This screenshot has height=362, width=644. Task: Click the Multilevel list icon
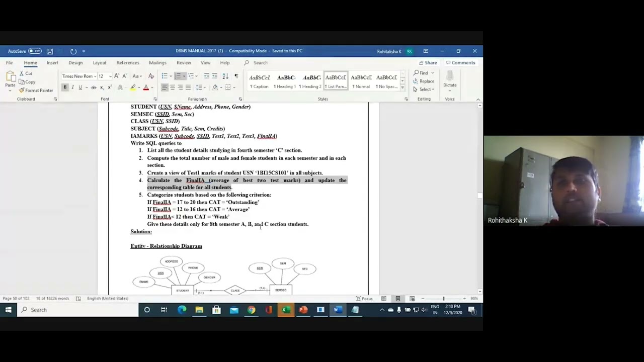pos(191,76)
